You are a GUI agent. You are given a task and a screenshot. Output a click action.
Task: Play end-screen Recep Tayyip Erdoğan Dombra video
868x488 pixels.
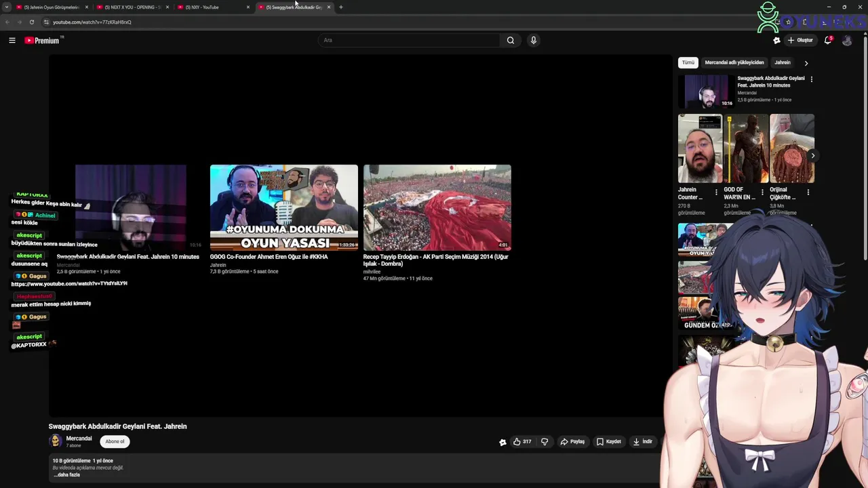437,207
